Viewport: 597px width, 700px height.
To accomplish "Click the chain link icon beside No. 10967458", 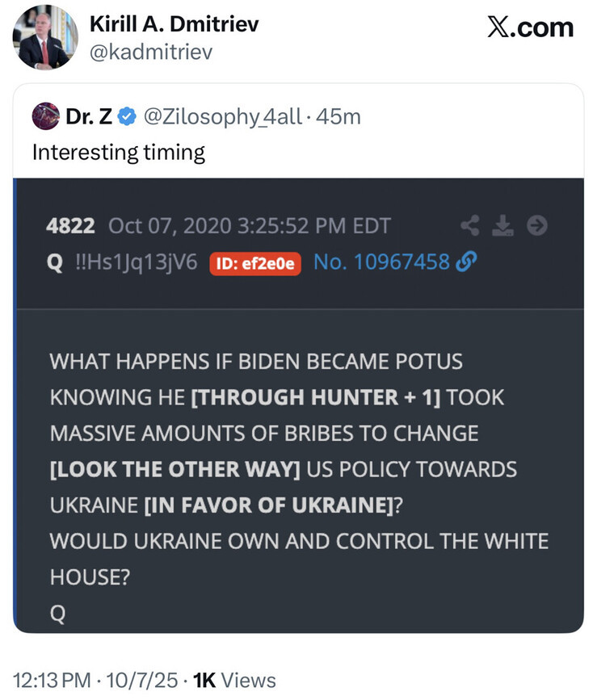I will [466, 262].
